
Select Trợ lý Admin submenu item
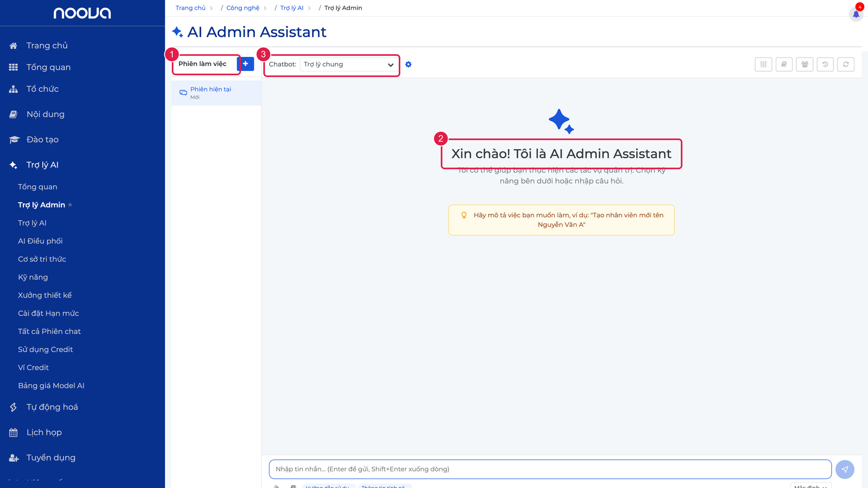[x=41, y=205]
